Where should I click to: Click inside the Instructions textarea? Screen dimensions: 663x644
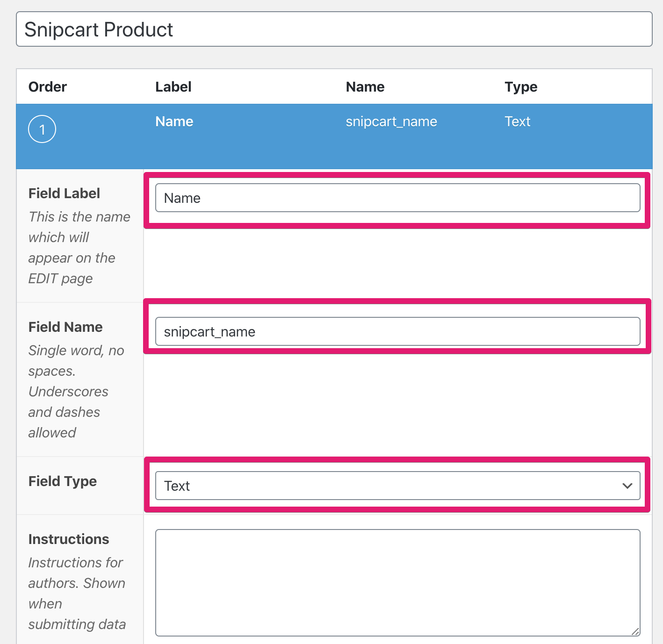click(x=397, y=583)
